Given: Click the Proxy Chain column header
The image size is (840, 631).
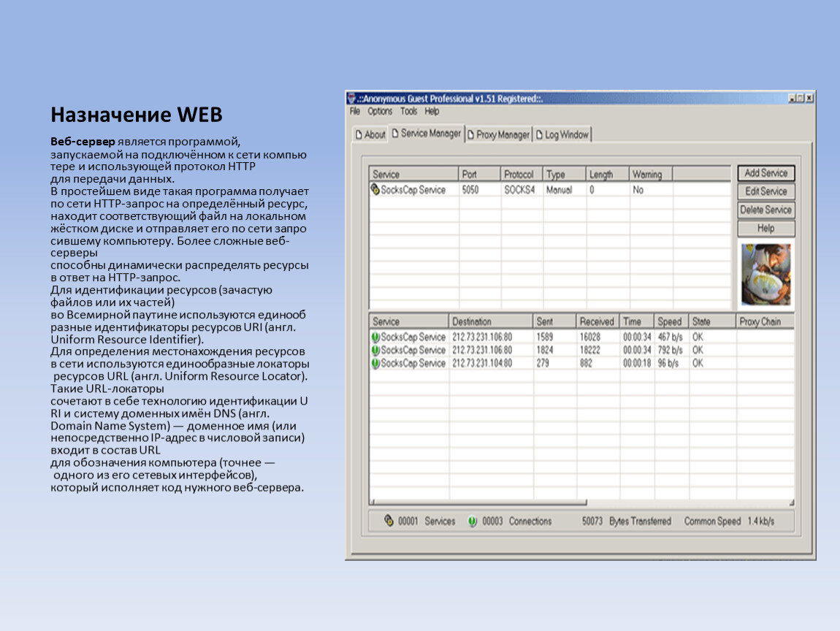Looking at the screenshot, I should [765, 321].
